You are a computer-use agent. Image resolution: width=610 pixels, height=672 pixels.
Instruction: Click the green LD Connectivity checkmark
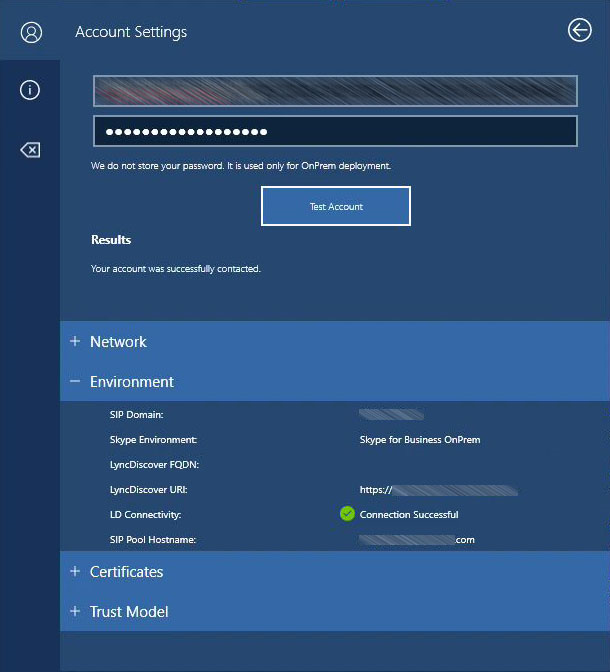347,514
